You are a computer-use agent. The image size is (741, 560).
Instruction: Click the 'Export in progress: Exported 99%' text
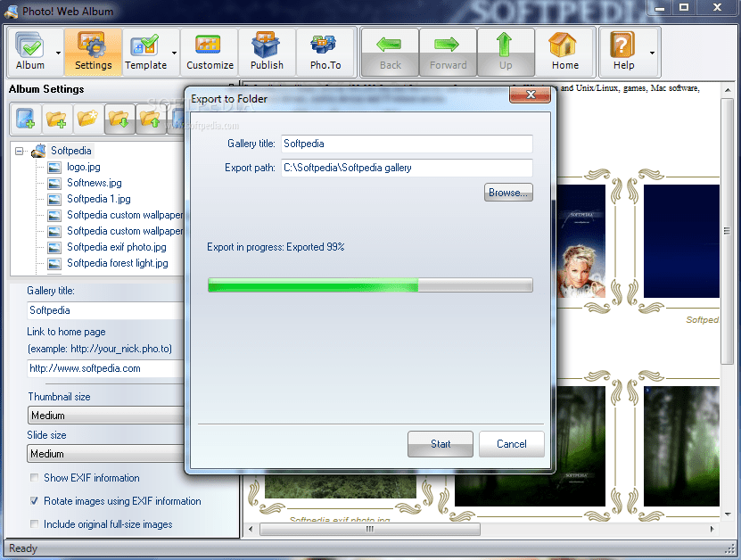point(276,247)
